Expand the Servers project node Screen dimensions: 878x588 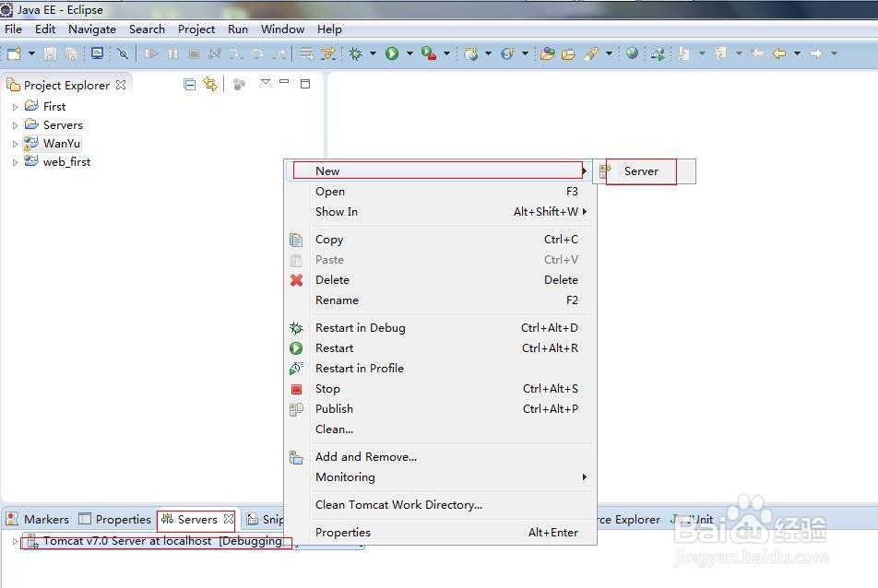[15, 125]
